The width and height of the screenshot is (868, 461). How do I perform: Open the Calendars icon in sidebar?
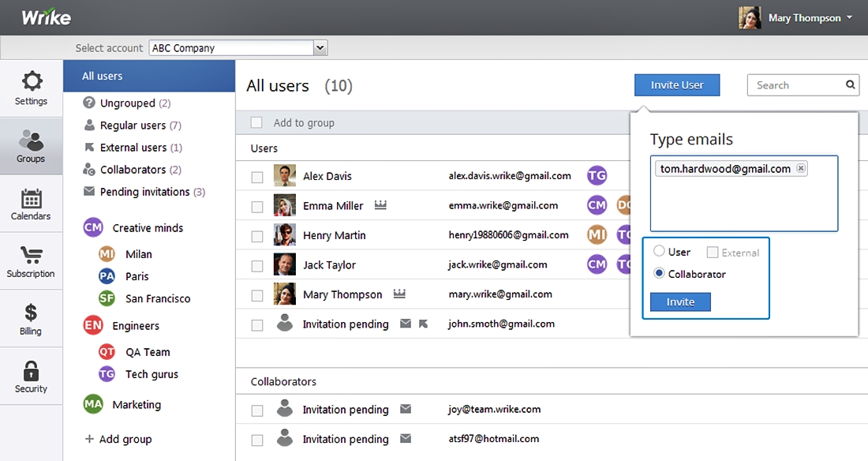(x=31, y=197)
